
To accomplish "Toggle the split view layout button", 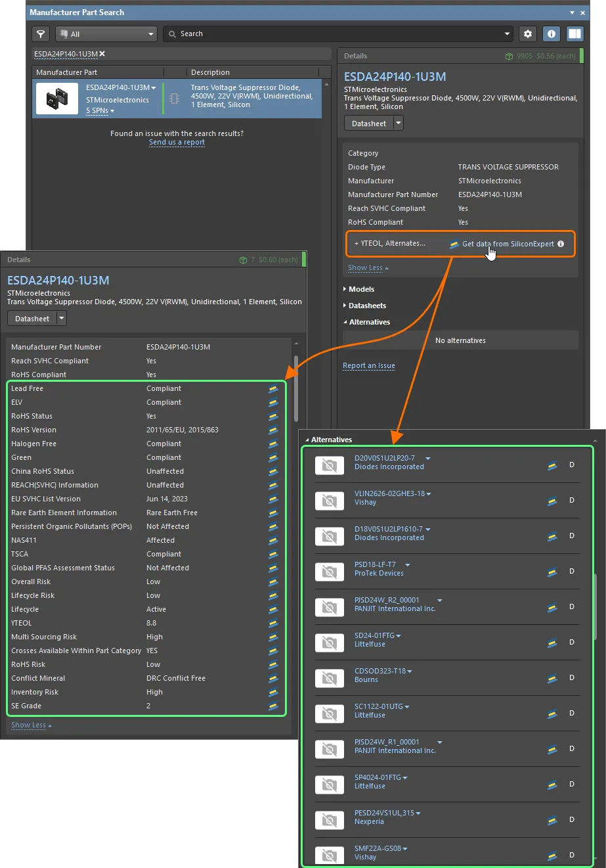I will 575,34.
